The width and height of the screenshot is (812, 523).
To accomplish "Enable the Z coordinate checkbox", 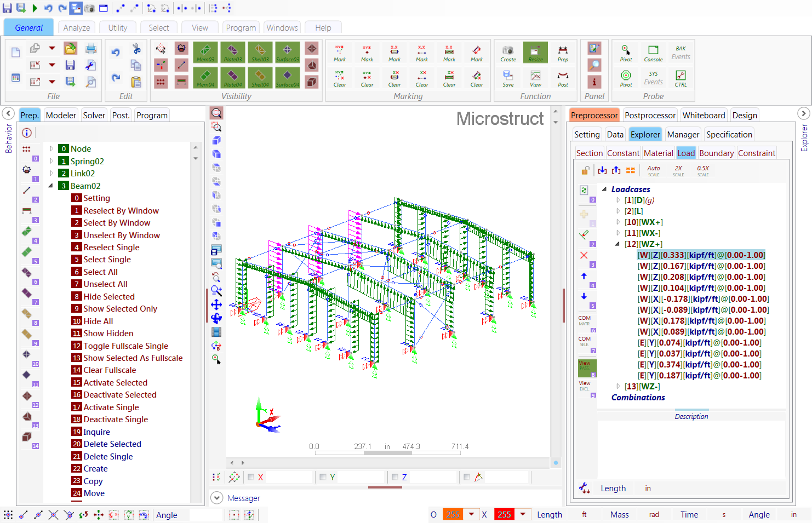I will (x=394, y=477).
